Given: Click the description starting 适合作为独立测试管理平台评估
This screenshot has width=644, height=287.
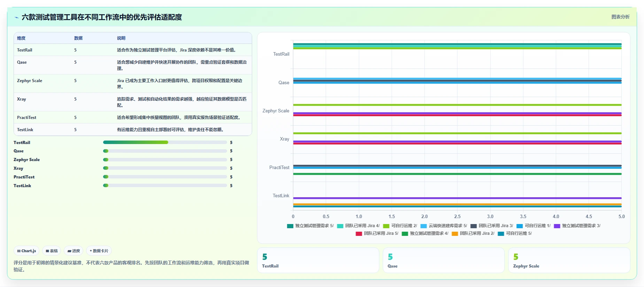Looking at the screenshot, I should (x=178, y=50).
